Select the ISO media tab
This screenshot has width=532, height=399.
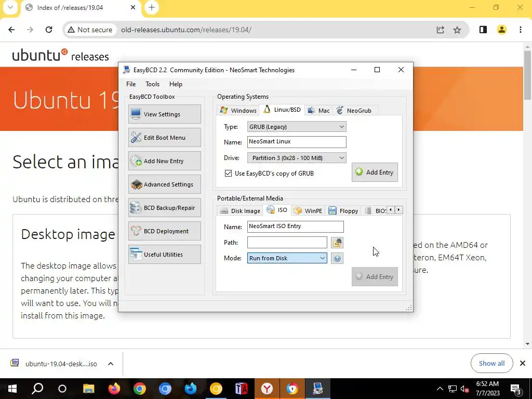point(277,210)
